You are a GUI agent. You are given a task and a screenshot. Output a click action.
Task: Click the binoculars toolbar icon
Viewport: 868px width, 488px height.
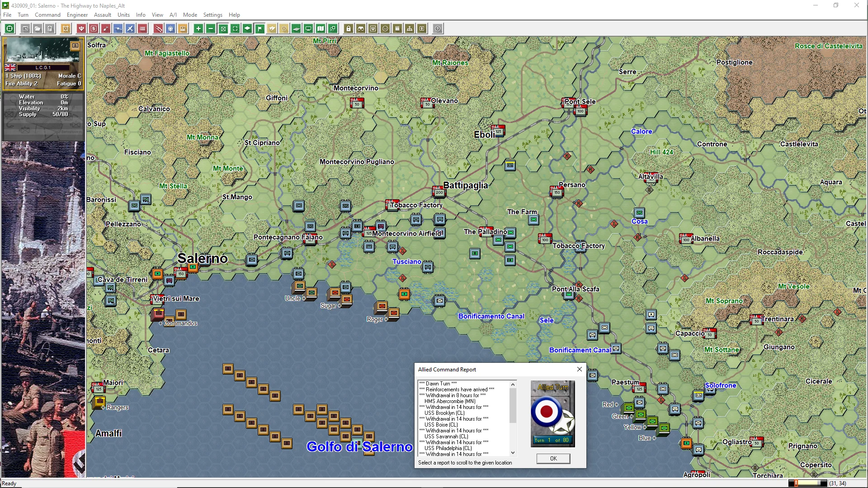(361, 29)
